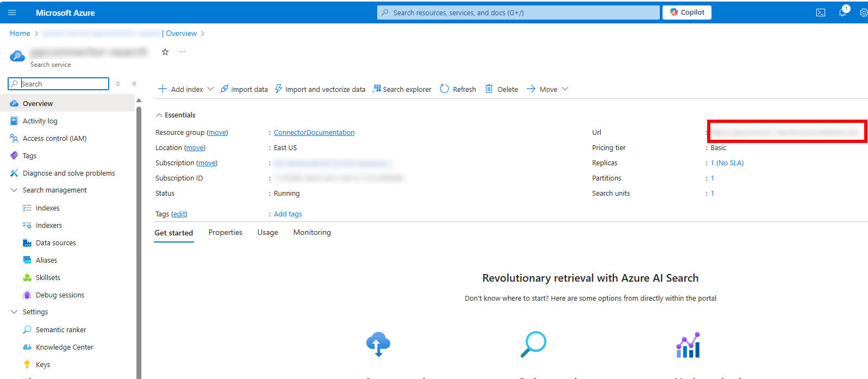The width and height of the screenshot is (868, 379).
Task: Click the chart analytics illustration icon
Action: pyautogui.click(x=688, y=345)
